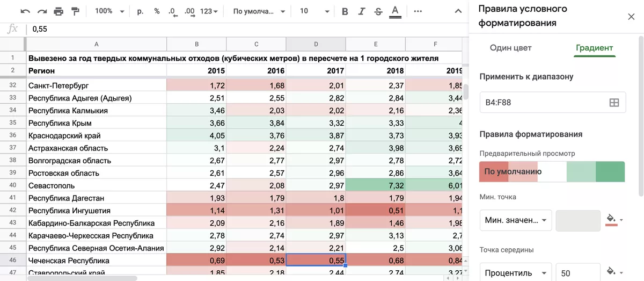
Task: Click the 2015 column title cell
Action: tap(196, 70)
